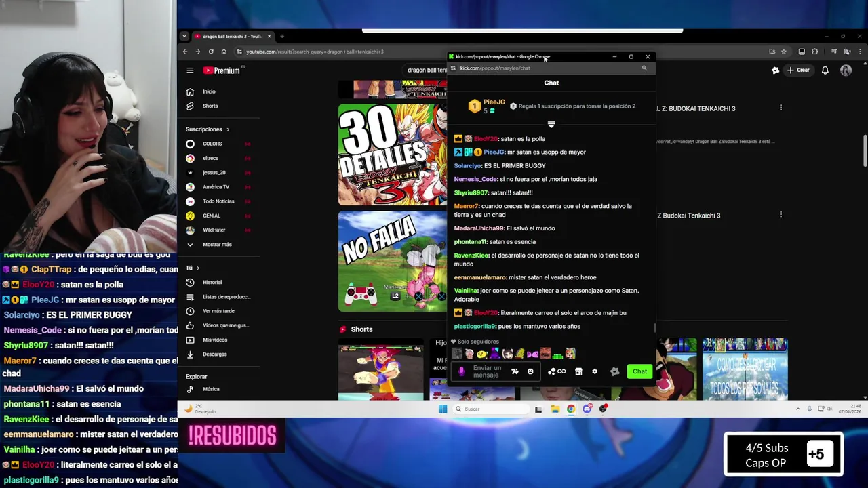Open new tab in Chrome
Viewport: 868px width, 488px height.
[282, 36]
